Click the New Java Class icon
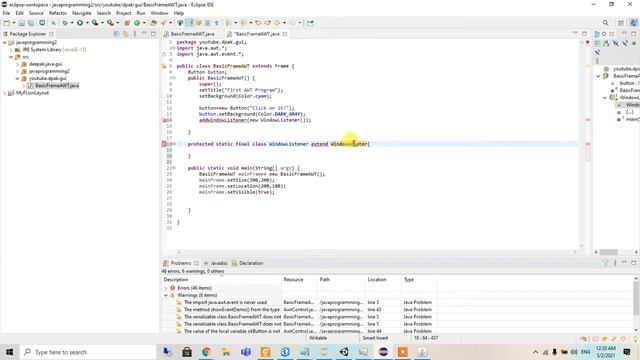Screen dimensions: 640x360 pyautogui.click(x=138, y=23)
